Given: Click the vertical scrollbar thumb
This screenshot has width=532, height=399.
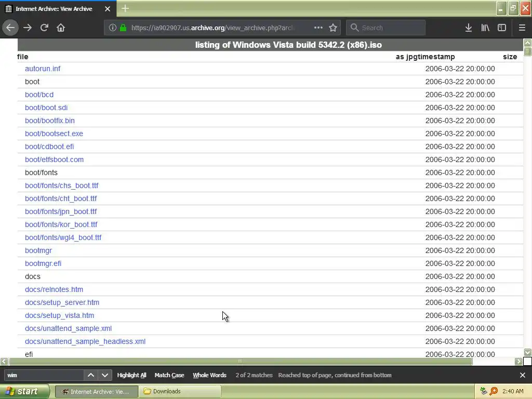Looking at the screenshot, I should (x=528, y=51).
